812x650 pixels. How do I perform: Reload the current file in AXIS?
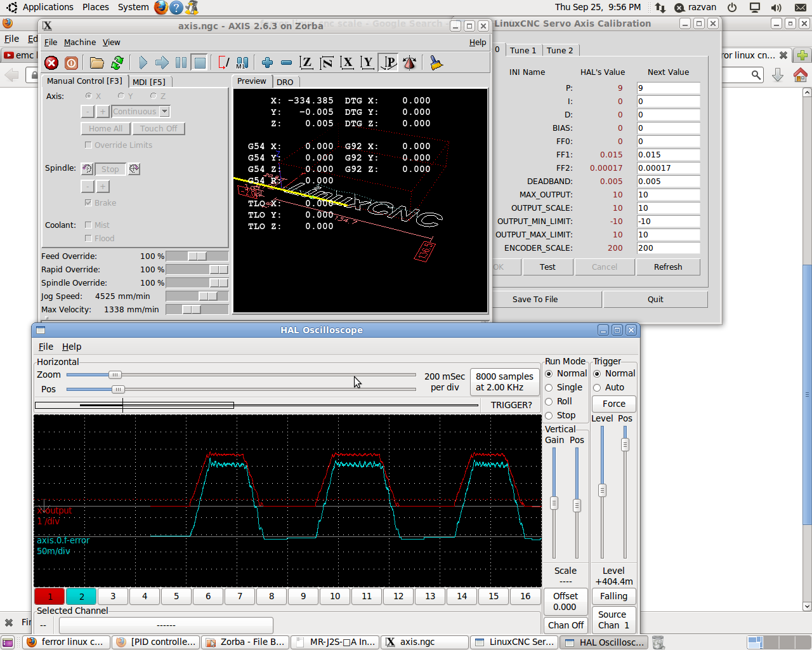click(117, 63)
